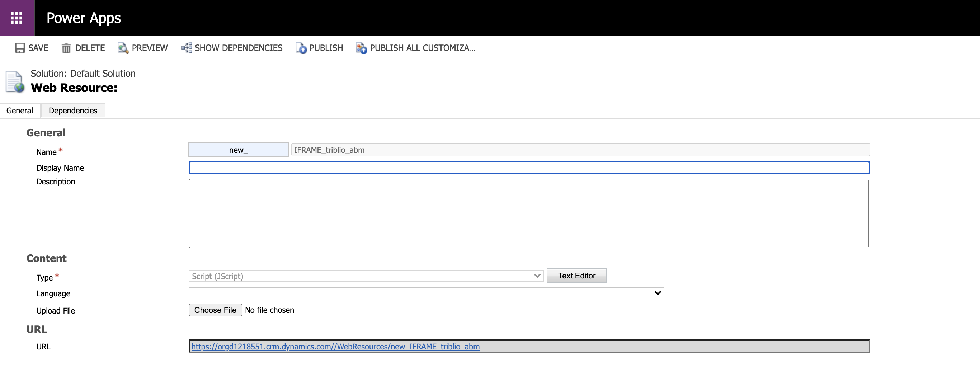Image resolution: width=980 pixels, height=376 pixels.
Task: Click inside the Description text area
Action: (528, 213)
